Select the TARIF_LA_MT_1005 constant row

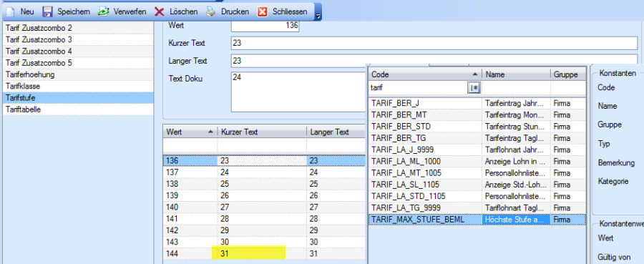pyautogui.click(x=477, y=173)
